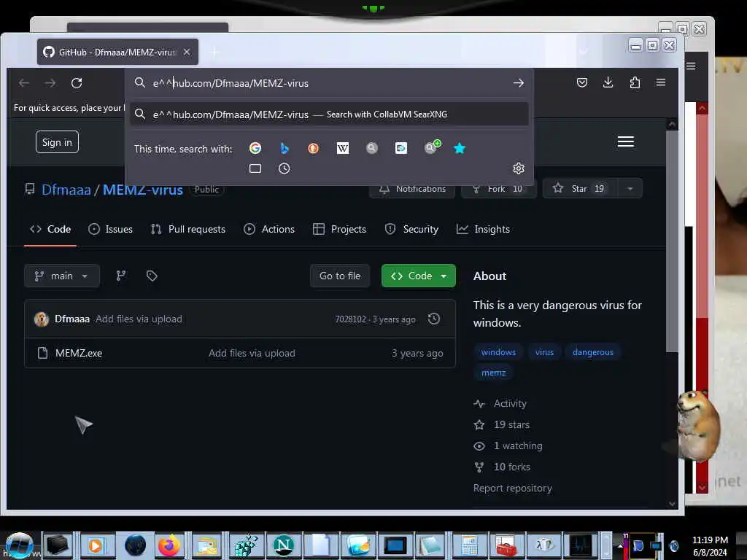
Task: Open the extensions puzzle icon
Action: 635,82
